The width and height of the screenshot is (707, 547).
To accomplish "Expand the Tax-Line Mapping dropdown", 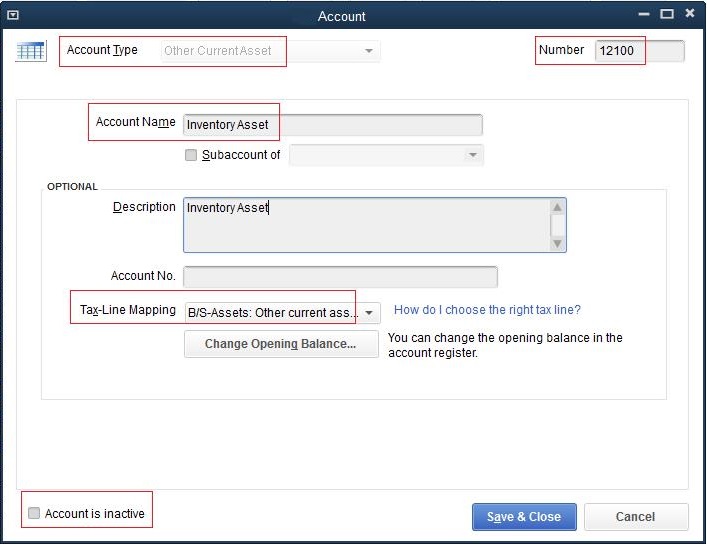I will (369, 313).
